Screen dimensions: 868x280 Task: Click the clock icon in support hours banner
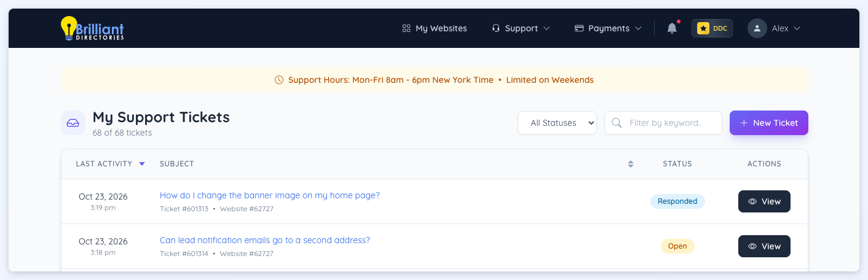pyautogui.click(x=279, y=80)
